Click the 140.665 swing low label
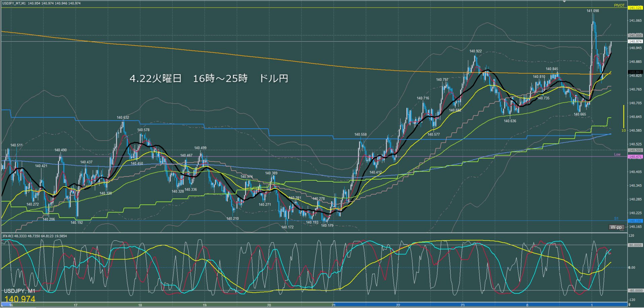The image size is (644, 308). pos(580,114)
